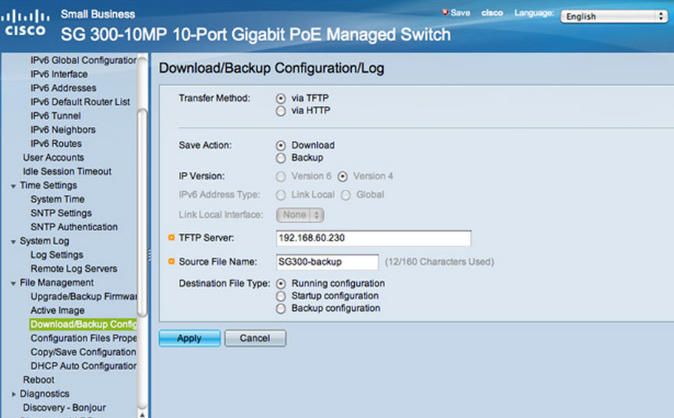Open Idle Session Timeout page

tap(67, 171)
